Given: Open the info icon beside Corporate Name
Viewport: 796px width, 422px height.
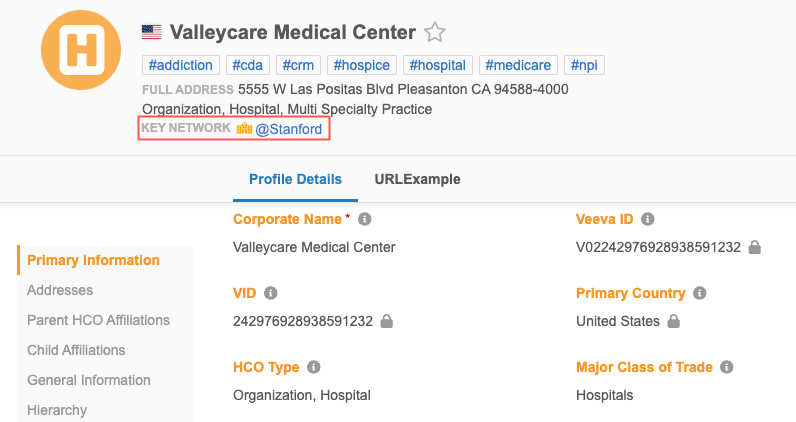Looking at the screenshot, I should pos(365,219).
